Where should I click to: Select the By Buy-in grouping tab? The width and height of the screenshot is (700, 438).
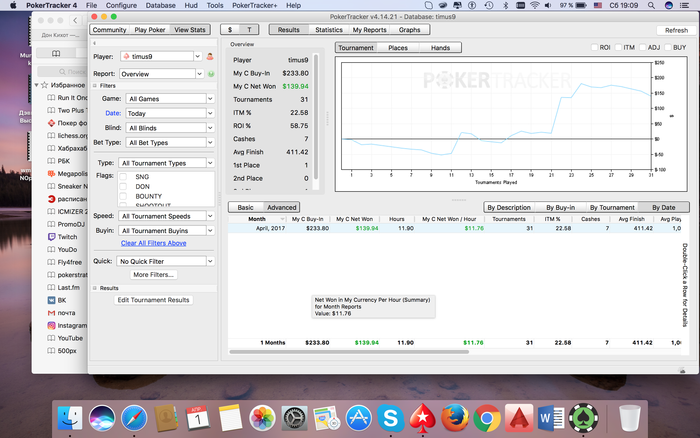(x=560, y=208)
